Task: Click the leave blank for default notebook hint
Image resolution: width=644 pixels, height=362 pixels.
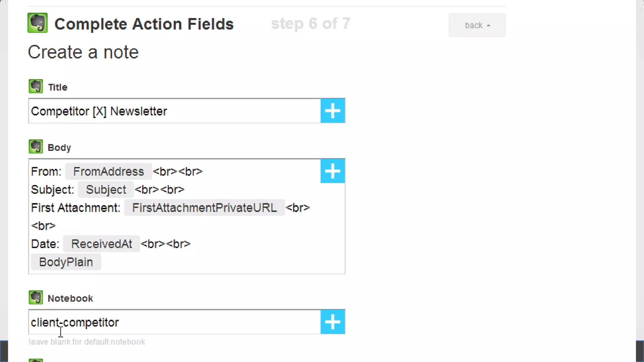Action: [x=87, y=342]
